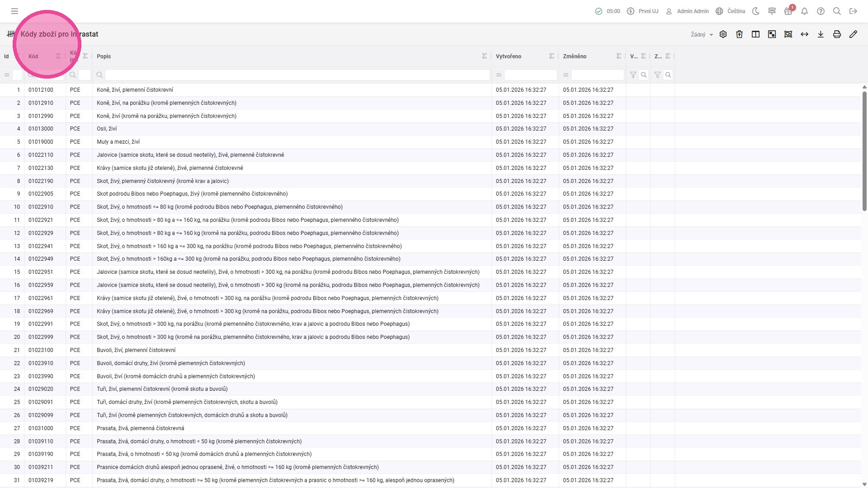
Task: Toggle dark mode with moon icon
Action: 755,11
